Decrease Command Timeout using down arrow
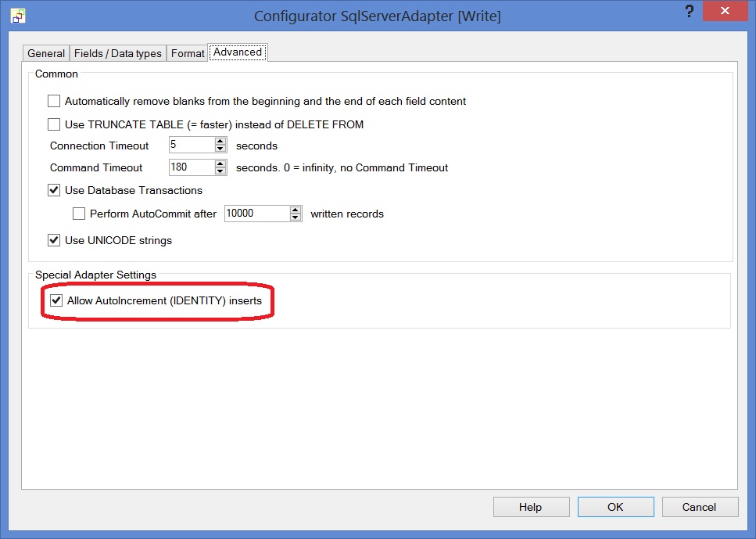This screenshot has height=539, width=756. tap(219, 170)
